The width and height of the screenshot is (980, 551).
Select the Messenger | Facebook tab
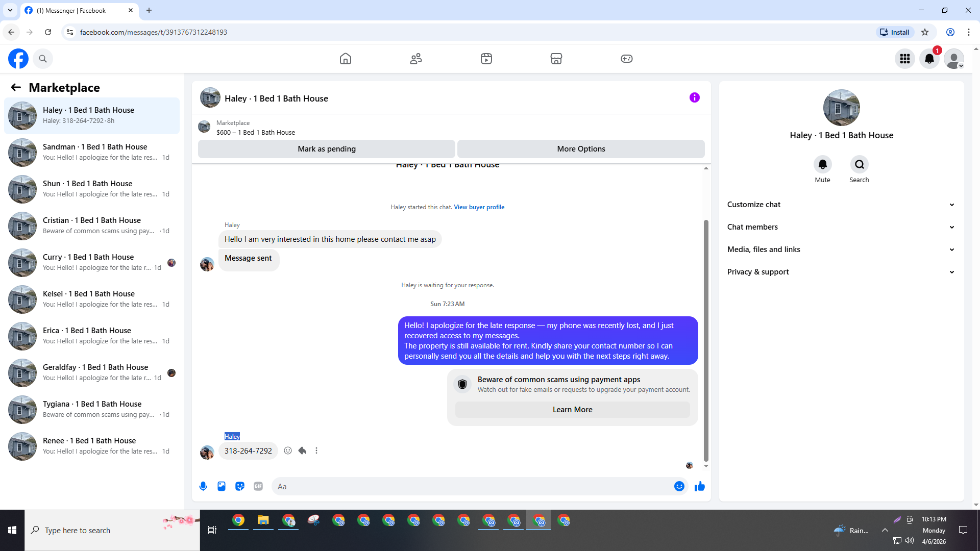click(x=79, y=10)
